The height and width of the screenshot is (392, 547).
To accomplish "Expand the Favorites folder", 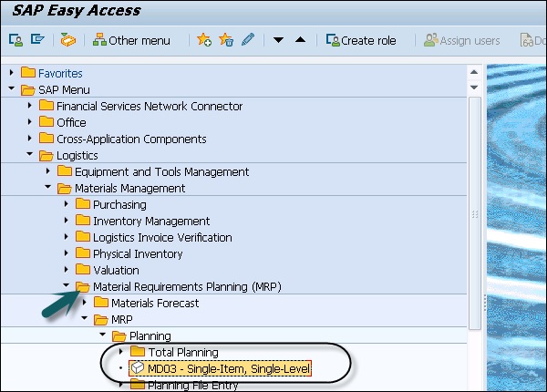I will point(11,73).
